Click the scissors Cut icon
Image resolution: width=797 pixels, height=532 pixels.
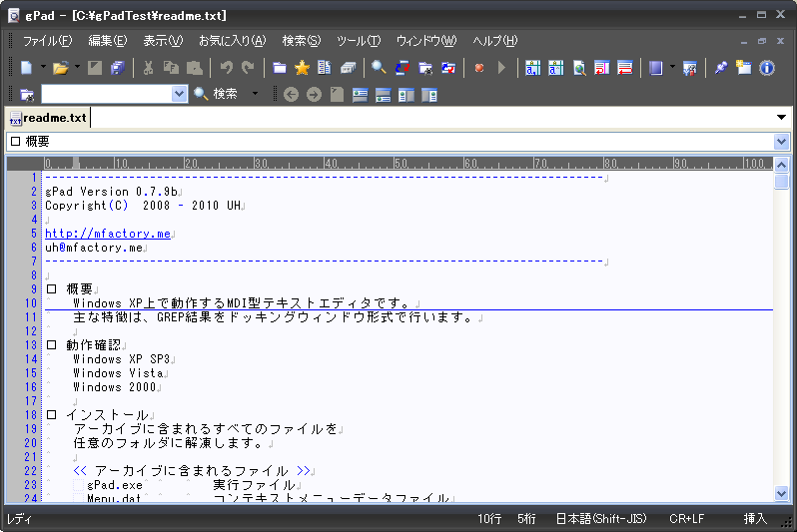(x=148, y=68)
